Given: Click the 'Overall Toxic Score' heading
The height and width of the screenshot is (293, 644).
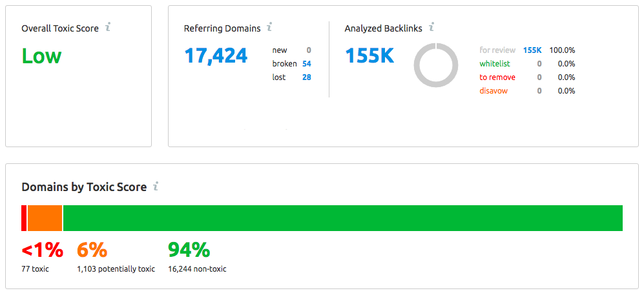Looking at the screenshot, I should point(60,28).
